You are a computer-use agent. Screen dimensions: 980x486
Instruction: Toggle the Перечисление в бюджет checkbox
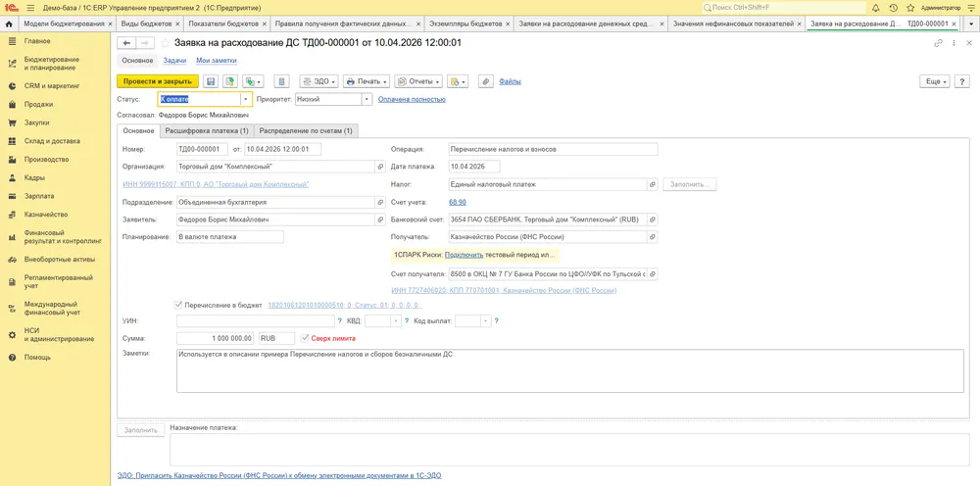[178, 306]
